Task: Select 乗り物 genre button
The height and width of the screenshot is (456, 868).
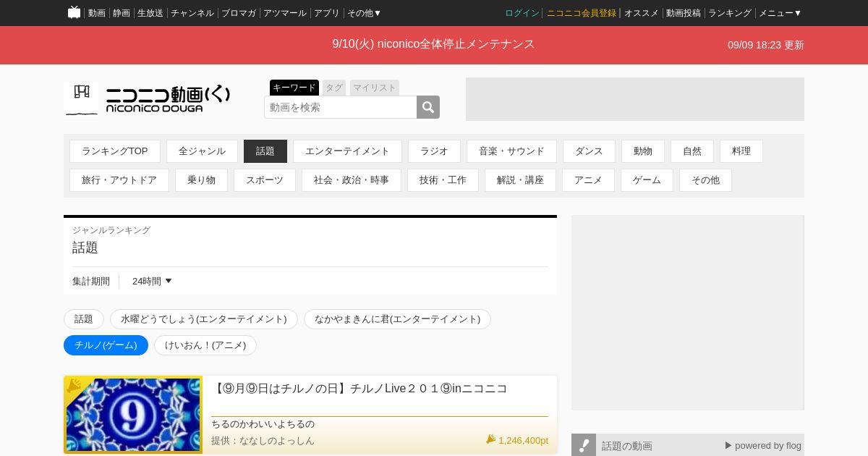Action: [x=201, y=180]
